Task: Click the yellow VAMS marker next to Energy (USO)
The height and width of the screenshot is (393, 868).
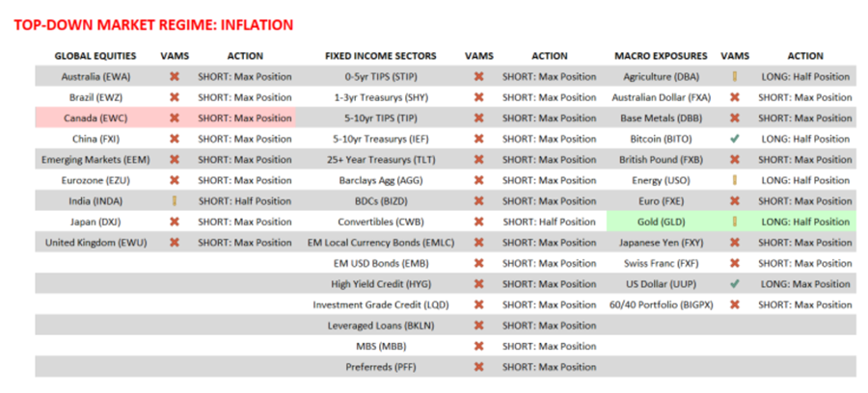Action: [x=735, y=180]
